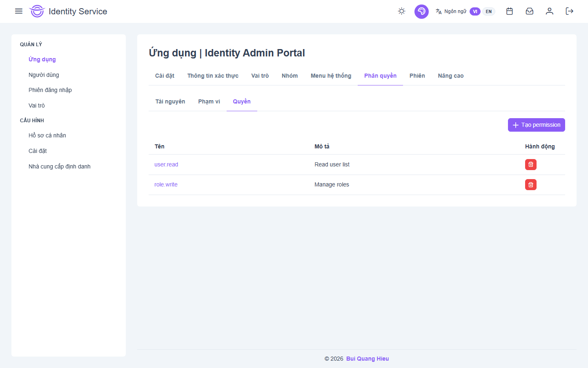Switch to the Tài nguyên sub-tab
This screenshot has height=368, width=588.
pos(170,101)
